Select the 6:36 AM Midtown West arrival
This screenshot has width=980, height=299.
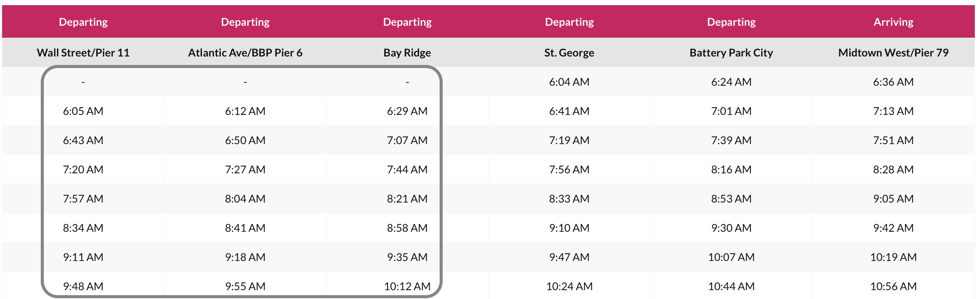tap(893, 82)
